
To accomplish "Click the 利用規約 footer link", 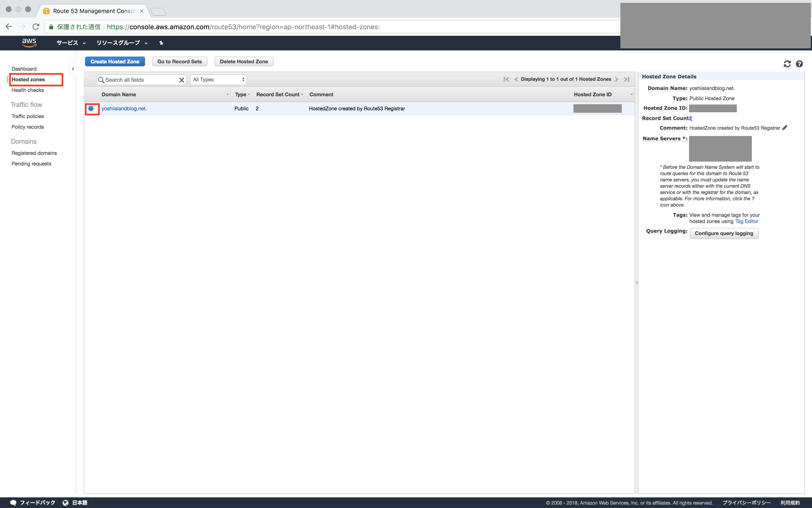I will tap(790, 503).
